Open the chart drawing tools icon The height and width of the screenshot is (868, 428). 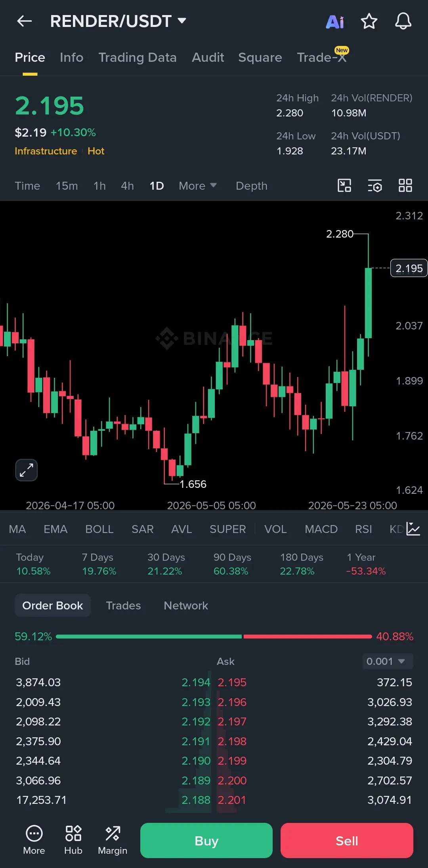[344, 185]
